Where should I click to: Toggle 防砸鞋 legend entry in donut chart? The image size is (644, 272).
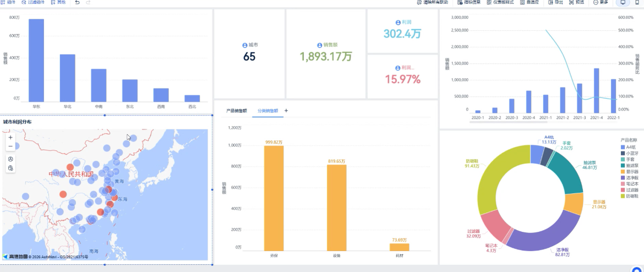click(x=630, y=196)
